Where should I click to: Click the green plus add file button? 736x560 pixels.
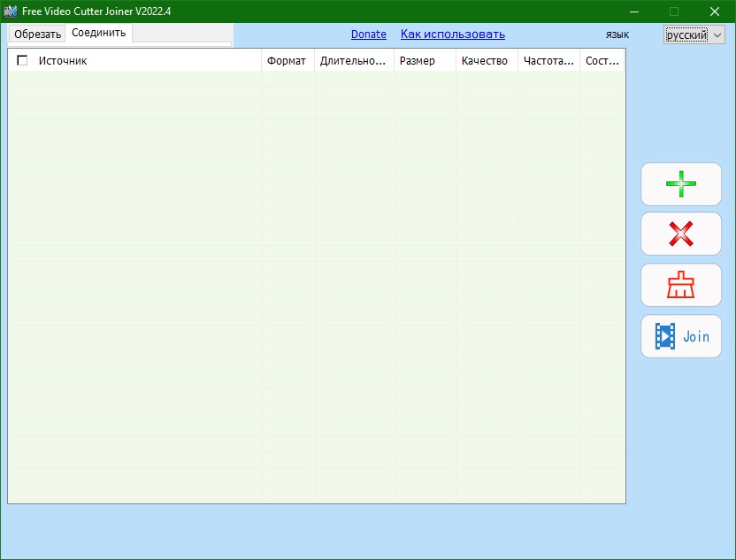pos(680,184)
